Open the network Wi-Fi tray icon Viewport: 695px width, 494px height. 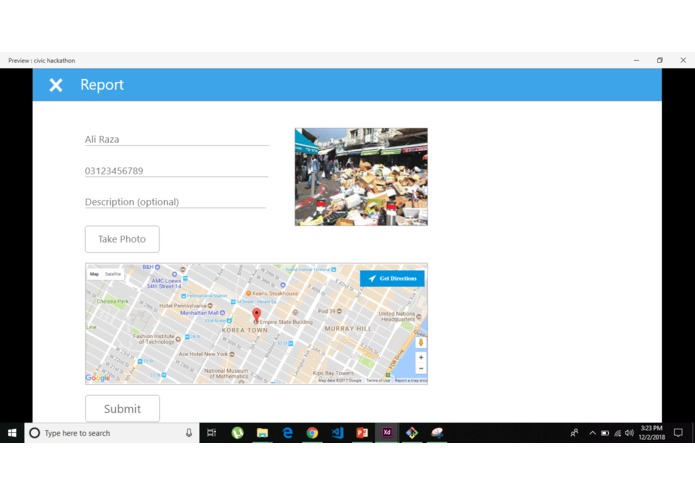pos(617,433)
